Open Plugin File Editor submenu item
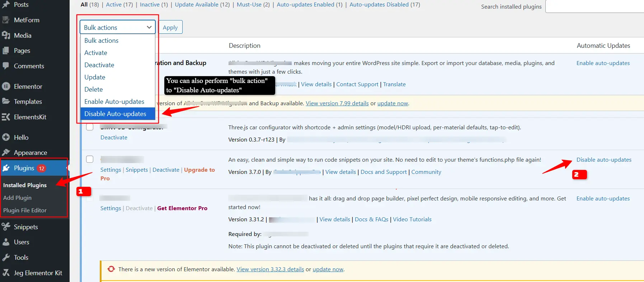 tap(25, 211)
